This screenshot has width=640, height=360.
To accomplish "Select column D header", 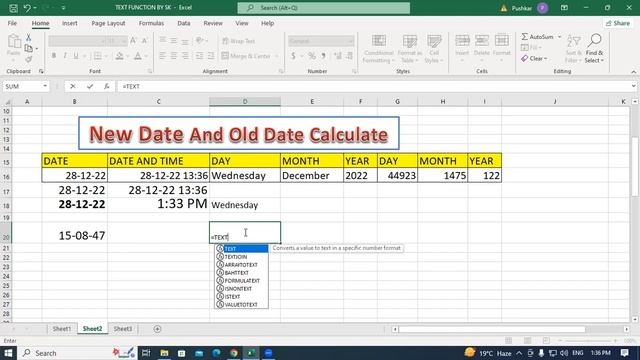I will pos(245,102).
